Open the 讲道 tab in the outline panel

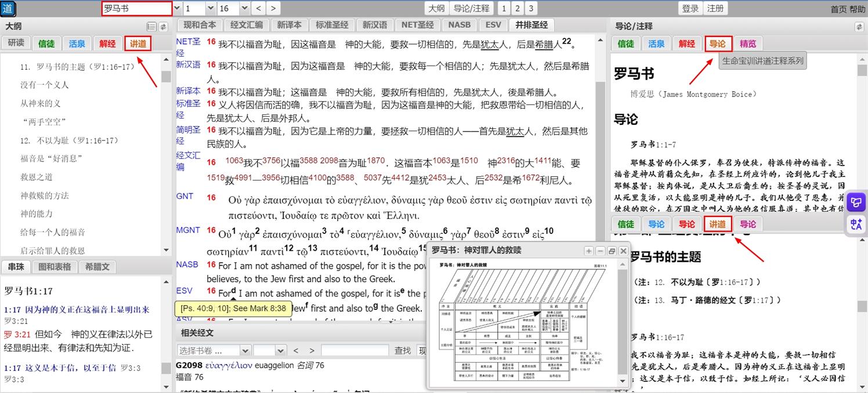(138, 44)
